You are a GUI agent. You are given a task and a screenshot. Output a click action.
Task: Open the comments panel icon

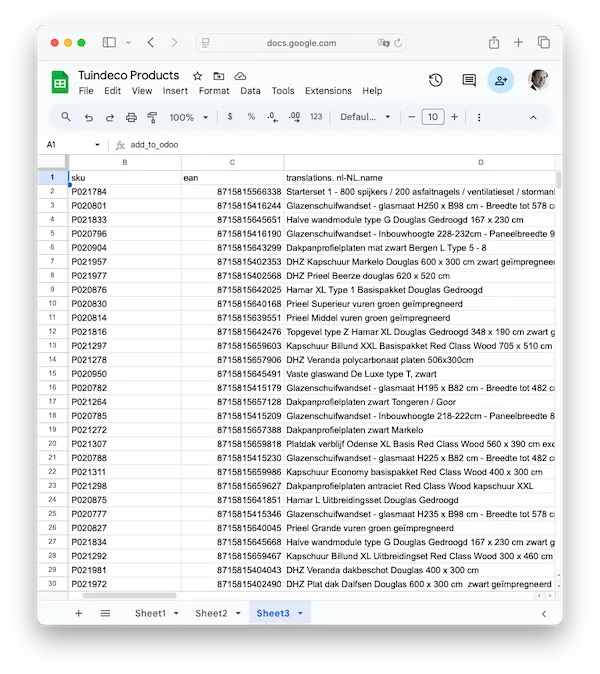469,80
